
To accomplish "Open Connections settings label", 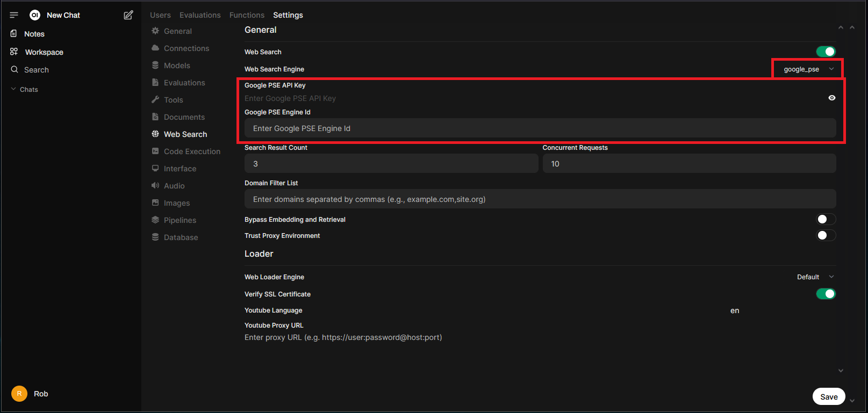I will coord(186,48).
